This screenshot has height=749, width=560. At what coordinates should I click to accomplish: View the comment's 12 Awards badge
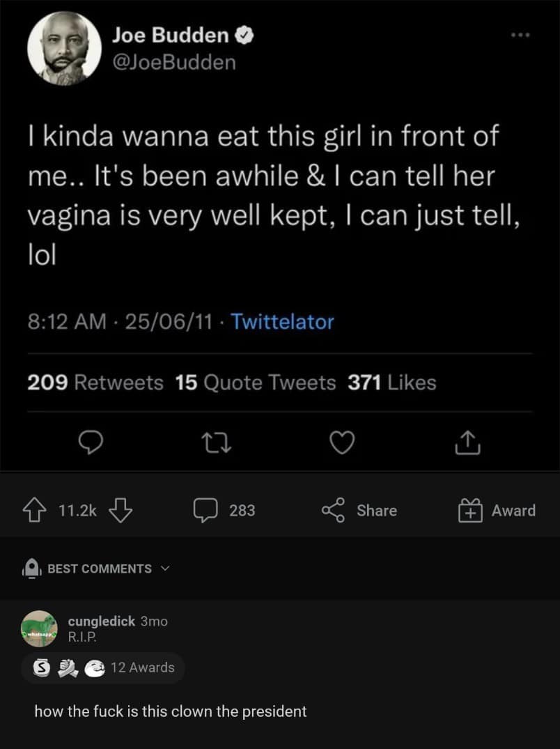103,667
